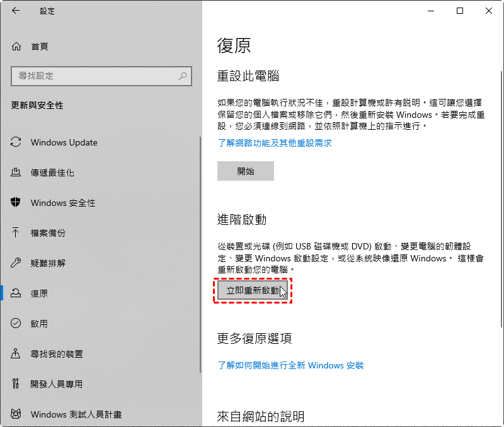Click the search magnifier icon

pos(183,76)
